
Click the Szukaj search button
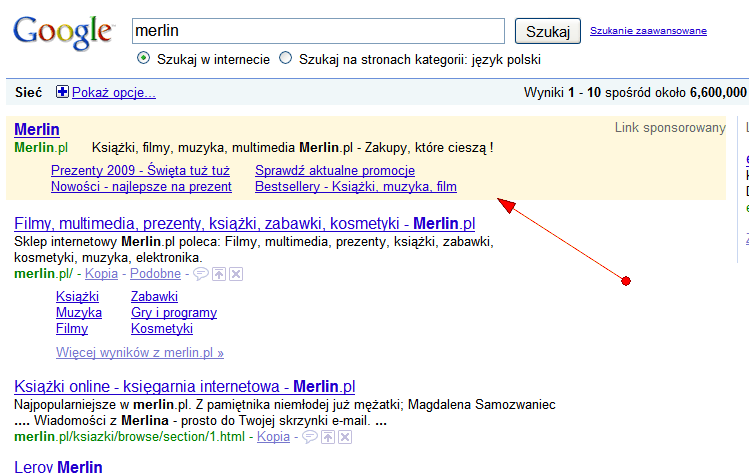(548, 31)
